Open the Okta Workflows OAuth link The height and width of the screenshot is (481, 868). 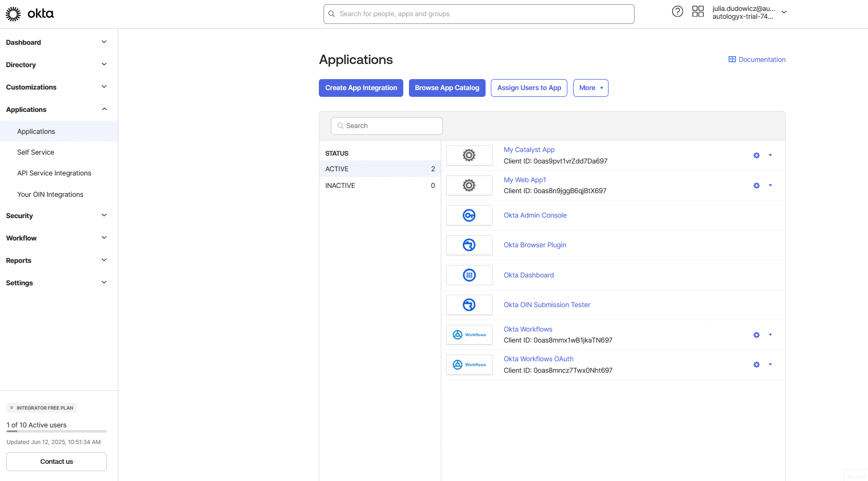coord(538,359)
